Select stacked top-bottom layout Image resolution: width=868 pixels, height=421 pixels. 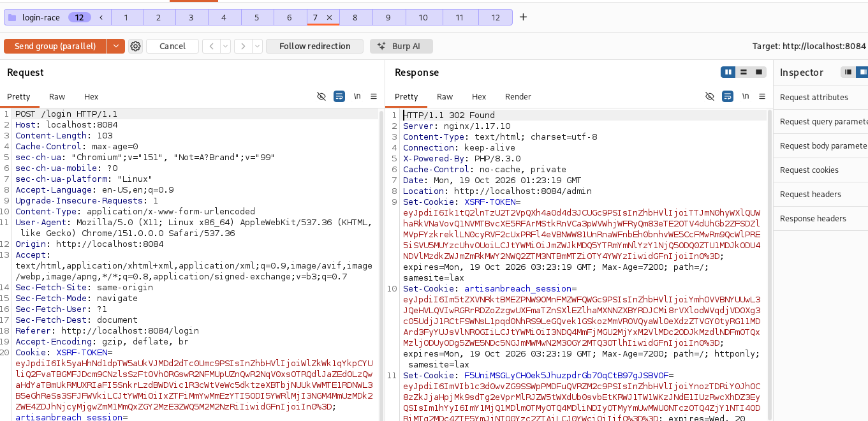[x=744, y=72]
